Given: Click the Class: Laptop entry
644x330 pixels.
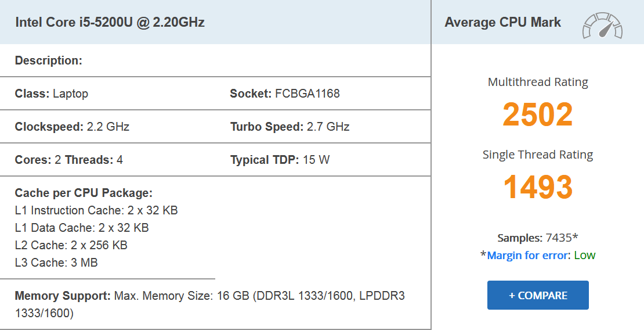Looking at the screenshot, I should click(52, 94).
